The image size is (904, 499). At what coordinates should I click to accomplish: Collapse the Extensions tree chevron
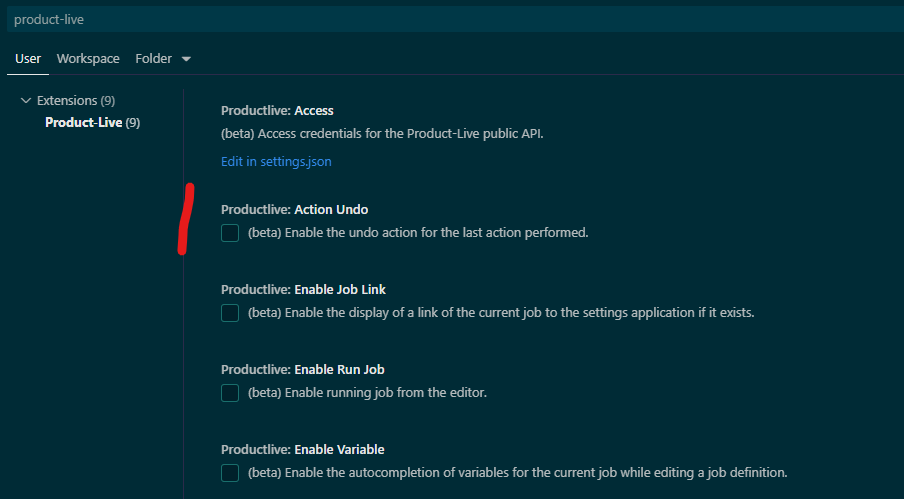(x=26, y=101)
